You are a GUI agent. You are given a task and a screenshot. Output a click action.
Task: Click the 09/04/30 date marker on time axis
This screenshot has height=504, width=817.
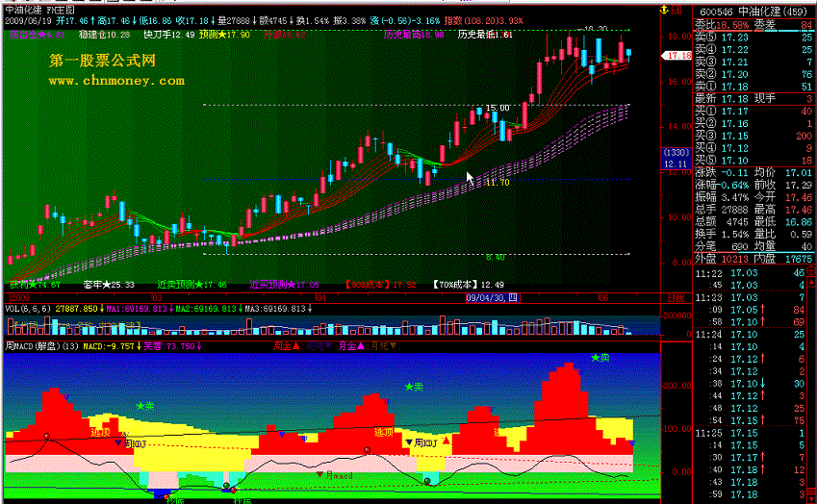click(493, 298)
